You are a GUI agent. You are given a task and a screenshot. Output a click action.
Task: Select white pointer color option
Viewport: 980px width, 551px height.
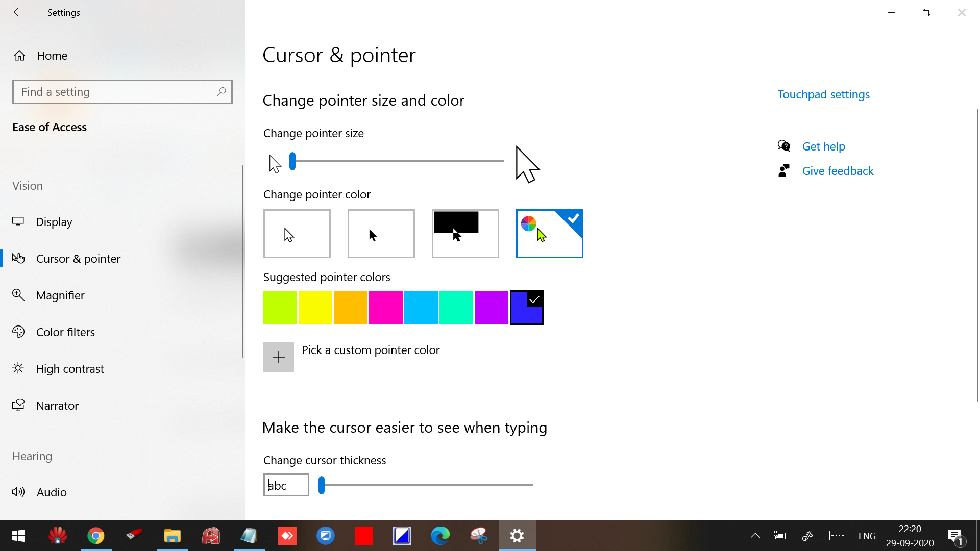click(x=296, y=234)
